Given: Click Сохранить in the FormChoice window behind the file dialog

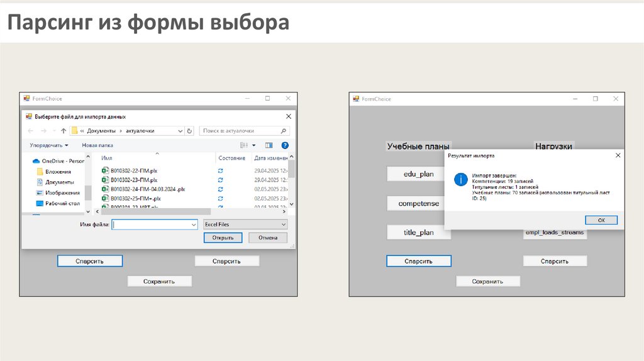Looking at the screenshot, I should tap(159, 281).
